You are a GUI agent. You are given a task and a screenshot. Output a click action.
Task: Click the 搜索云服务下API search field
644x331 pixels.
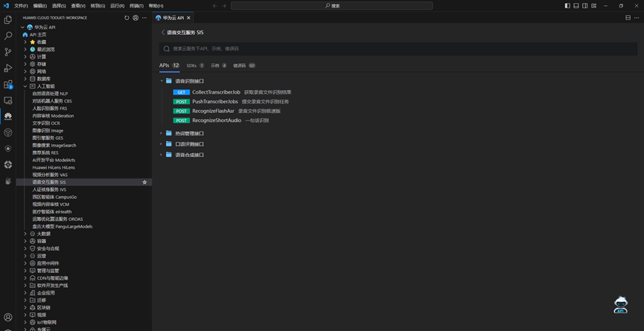[398, 49]
